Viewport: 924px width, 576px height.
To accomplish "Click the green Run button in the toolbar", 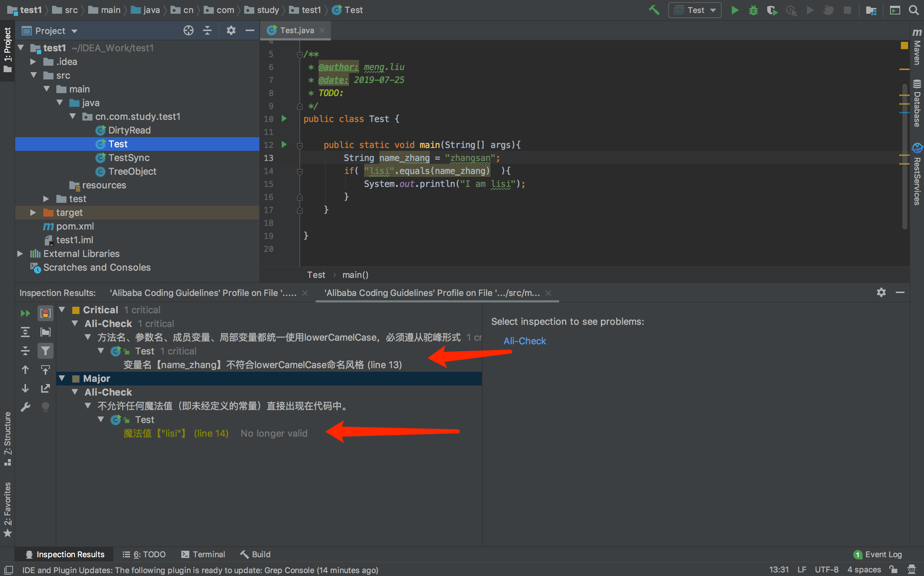I will [735, 10].
